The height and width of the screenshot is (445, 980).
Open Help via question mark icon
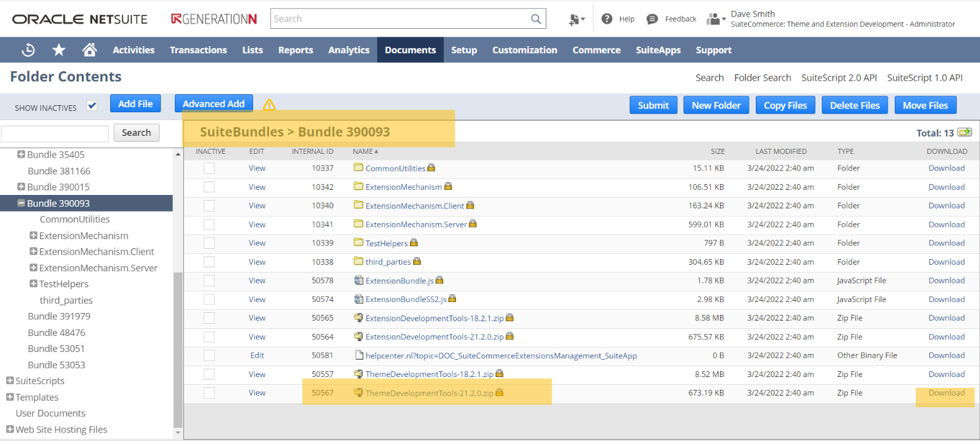click(x=607, y=18)
